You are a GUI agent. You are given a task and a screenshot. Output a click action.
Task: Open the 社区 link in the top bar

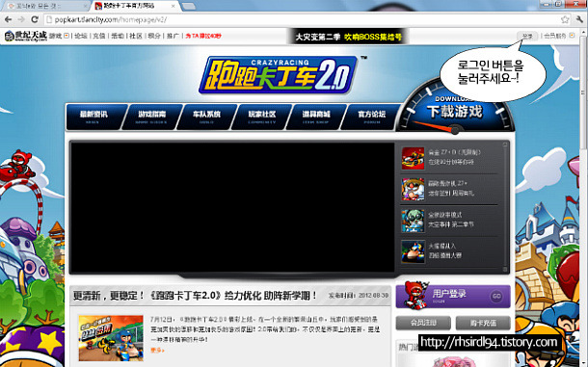(136, 36)
